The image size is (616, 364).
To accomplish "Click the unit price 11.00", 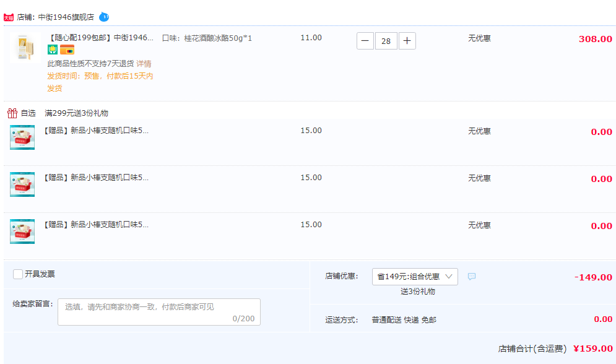I will coord(311,38).
